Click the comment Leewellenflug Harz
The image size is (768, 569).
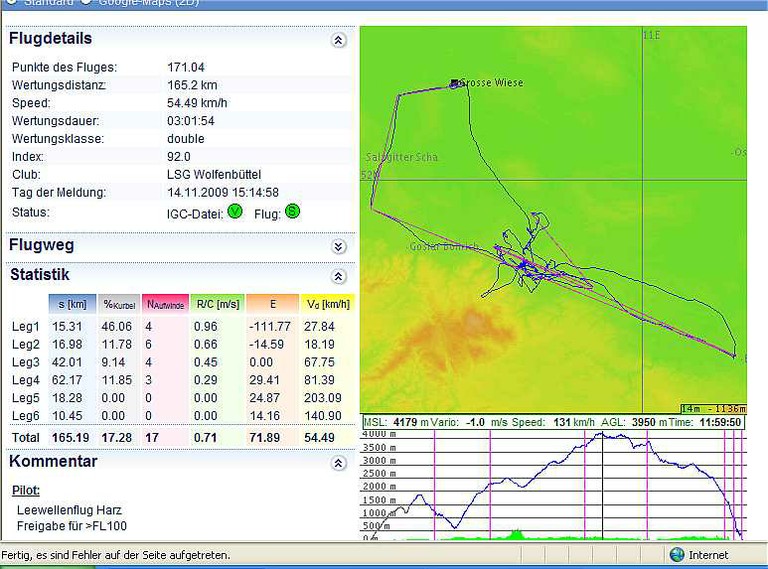69,510
